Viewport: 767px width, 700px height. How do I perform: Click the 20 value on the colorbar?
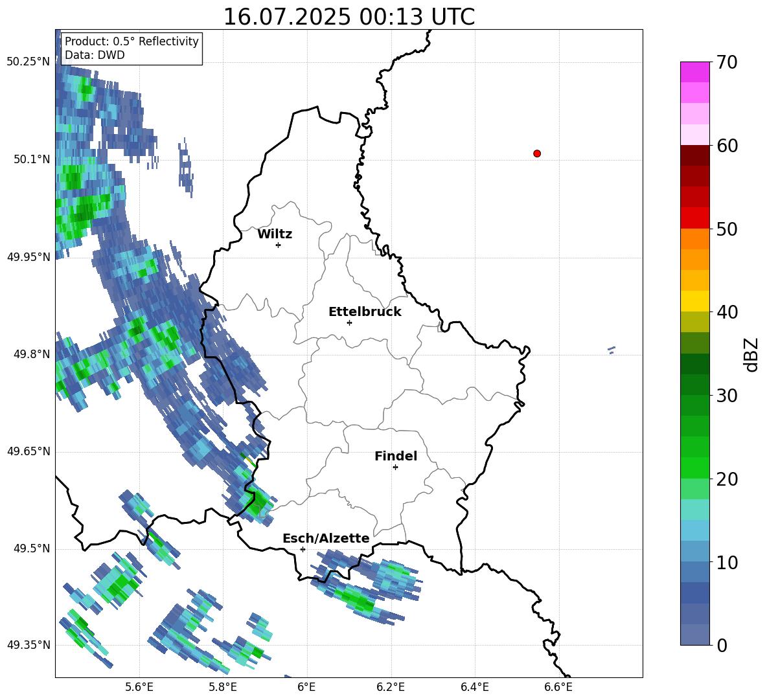tap(726, 479)
